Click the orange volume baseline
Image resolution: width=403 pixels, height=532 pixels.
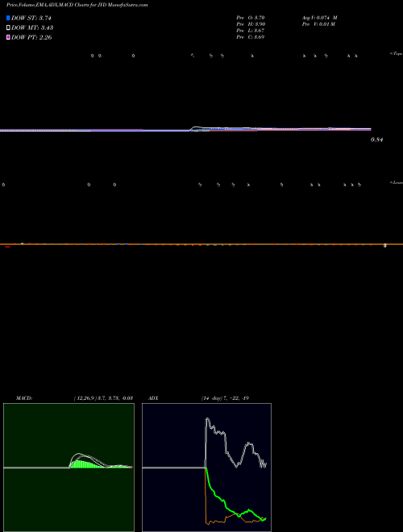coord(201,244)
